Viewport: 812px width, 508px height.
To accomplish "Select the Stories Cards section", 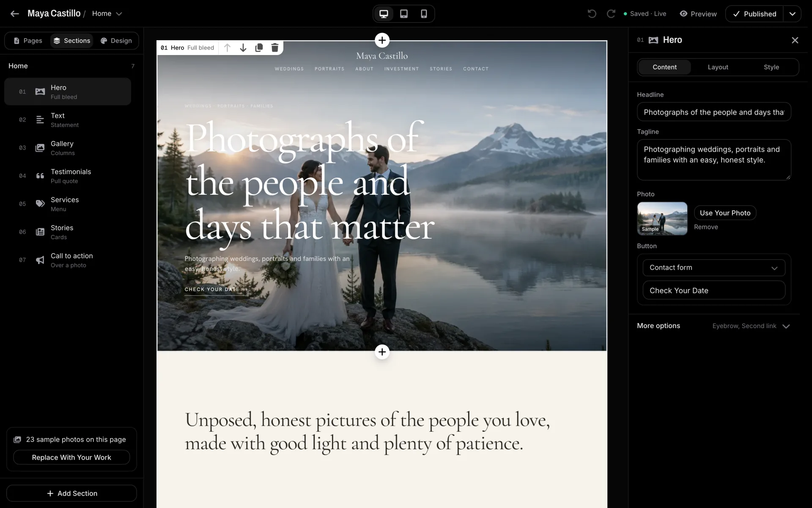I will pyautogui.click(x=68, y=232).
